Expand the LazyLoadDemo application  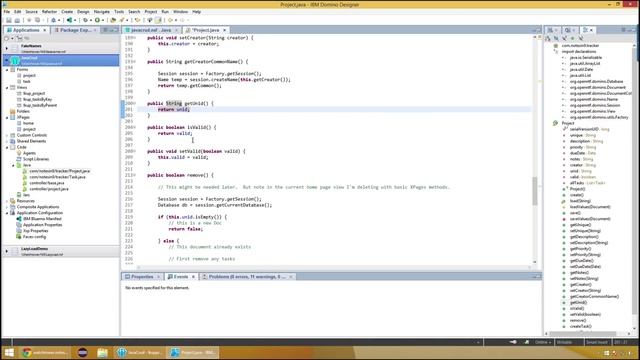(x=7, y=251)
